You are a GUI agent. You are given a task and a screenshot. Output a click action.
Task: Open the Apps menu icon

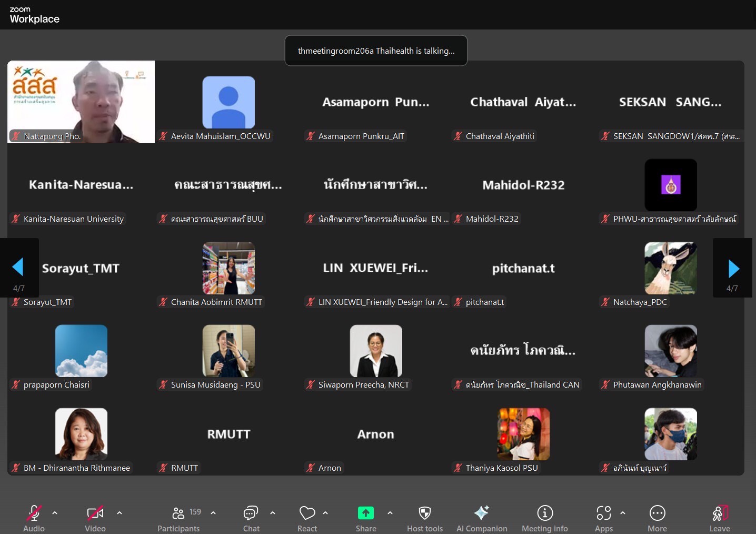click(603, 513)
